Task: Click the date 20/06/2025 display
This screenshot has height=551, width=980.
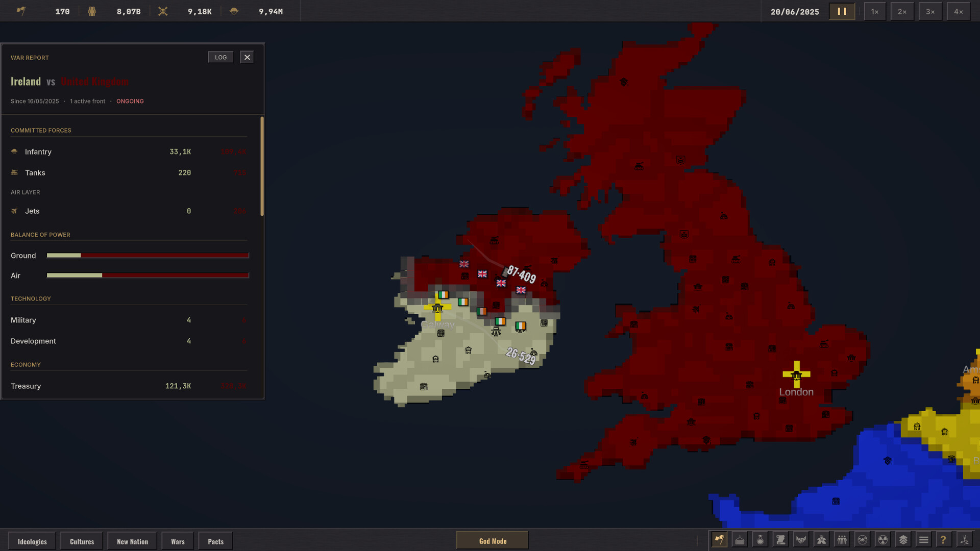Action: click(x=795, y=12)
